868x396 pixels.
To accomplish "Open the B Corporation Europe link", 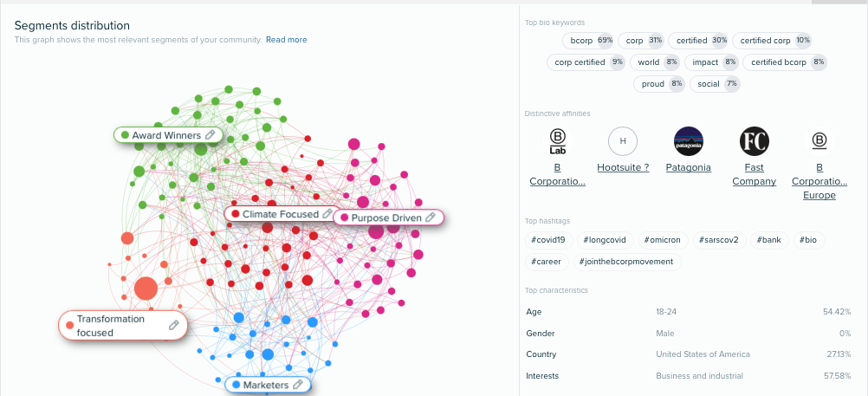I will tap(819, 181).
